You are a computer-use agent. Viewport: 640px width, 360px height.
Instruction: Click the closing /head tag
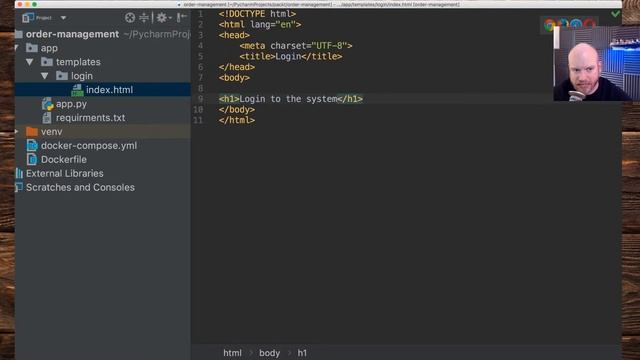[237, 67]
